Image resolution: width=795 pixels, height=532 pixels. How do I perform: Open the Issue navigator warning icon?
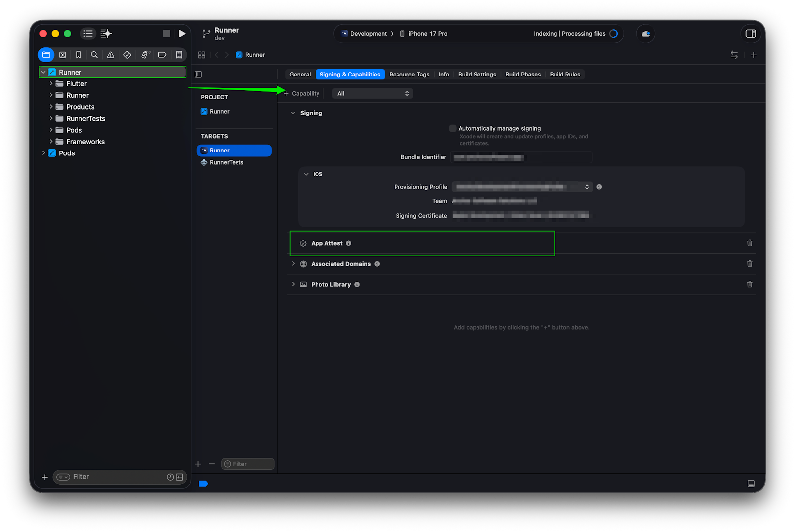[x=111, y=55]
